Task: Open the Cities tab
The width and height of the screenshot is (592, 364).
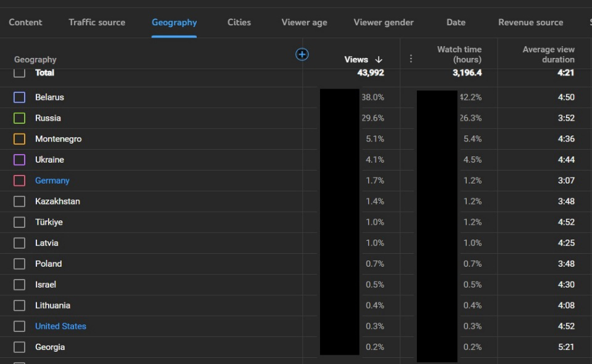Action: pos(239,22)
